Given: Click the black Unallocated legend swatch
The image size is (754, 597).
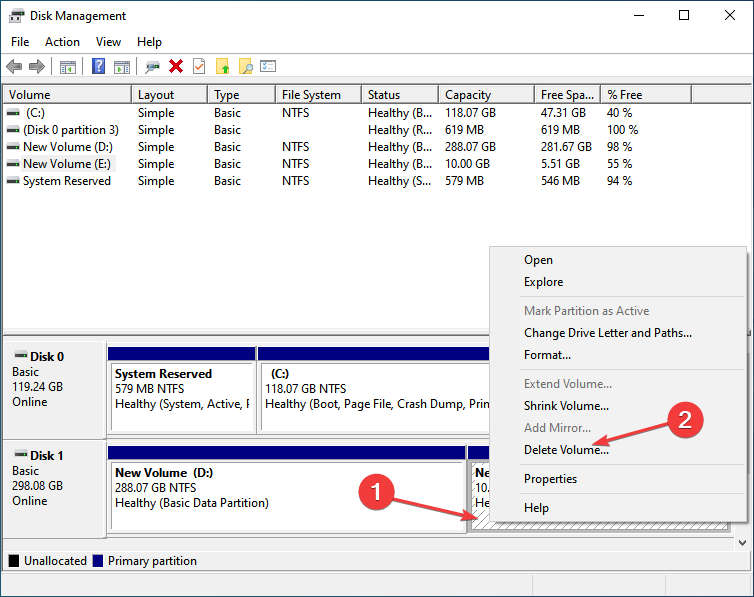Looking at the screenshot, I should pyautogui.click(x=14, y=560).
